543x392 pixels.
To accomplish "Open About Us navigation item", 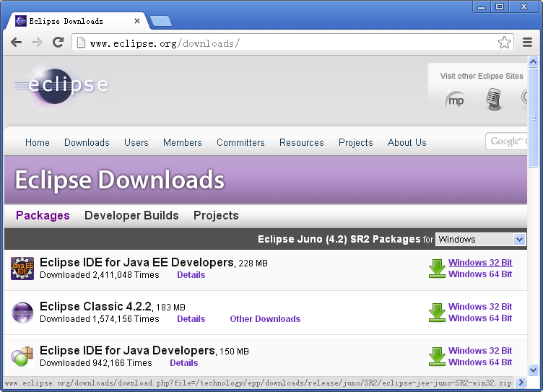I will pos(407,143).
